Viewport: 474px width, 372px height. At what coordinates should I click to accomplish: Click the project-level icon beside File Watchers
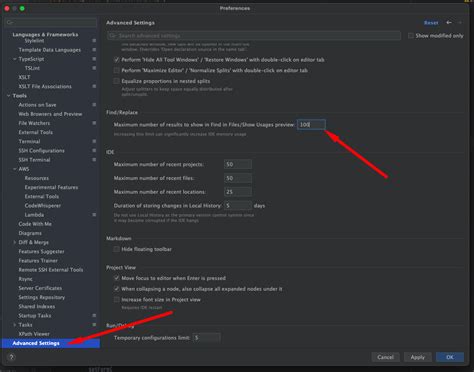pos(94,123)
